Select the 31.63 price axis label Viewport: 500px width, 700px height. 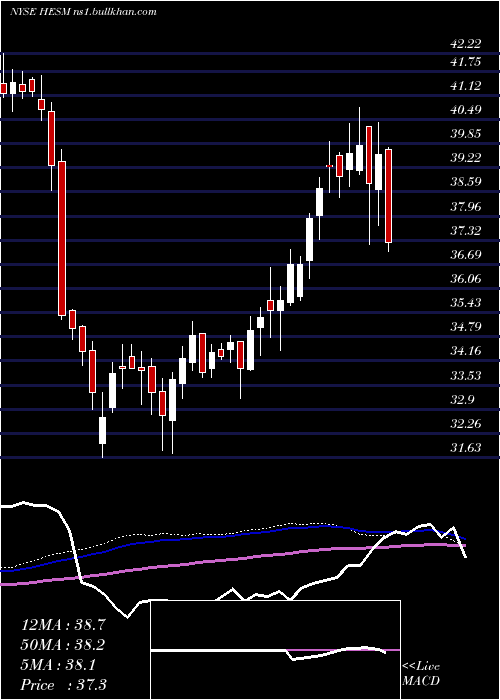466,448
